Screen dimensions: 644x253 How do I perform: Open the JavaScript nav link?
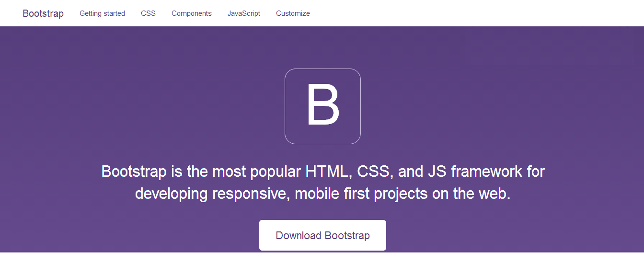coord(243,13)
